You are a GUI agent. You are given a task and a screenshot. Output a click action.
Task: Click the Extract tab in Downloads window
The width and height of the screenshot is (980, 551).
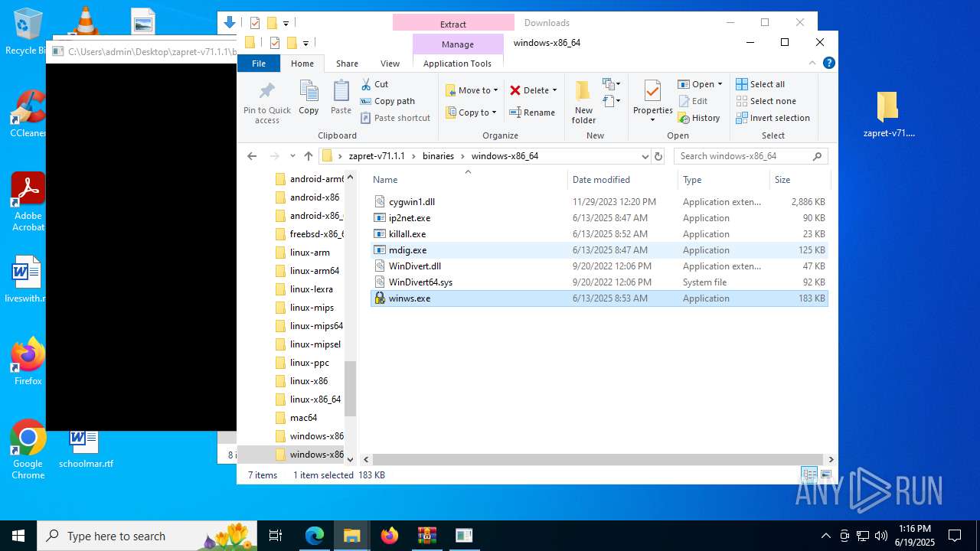[x=453, y=24]
